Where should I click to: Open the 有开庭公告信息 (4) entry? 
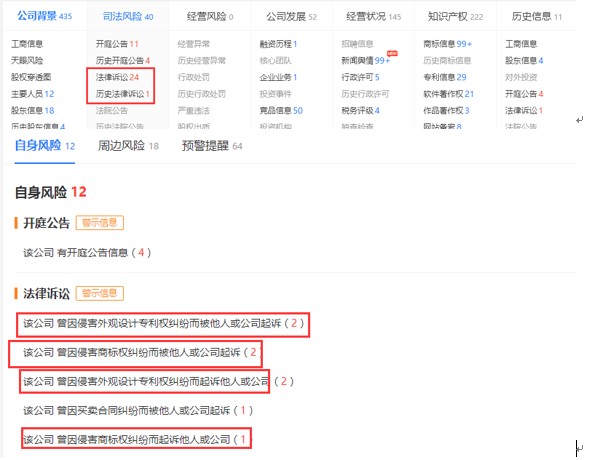(87, 252)
